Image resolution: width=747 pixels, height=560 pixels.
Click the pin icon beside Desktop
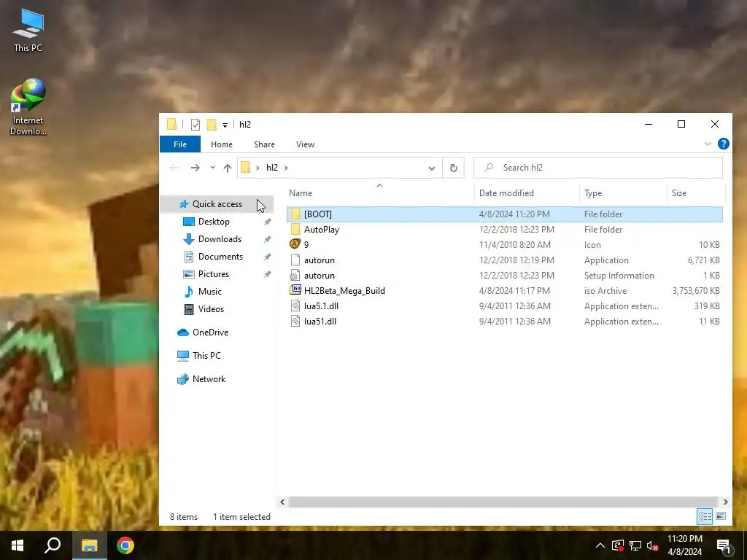click(x=267, y=222)
